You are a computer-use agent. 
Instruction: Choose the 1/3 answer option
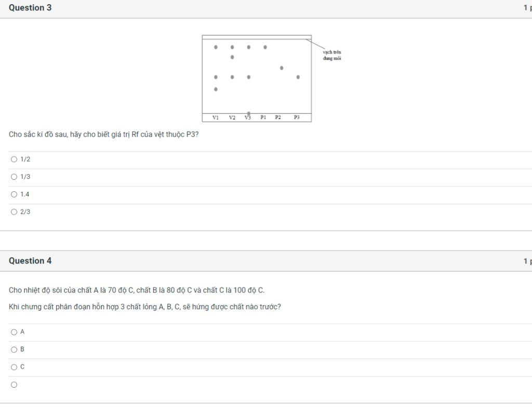click(x=14, y=177)
